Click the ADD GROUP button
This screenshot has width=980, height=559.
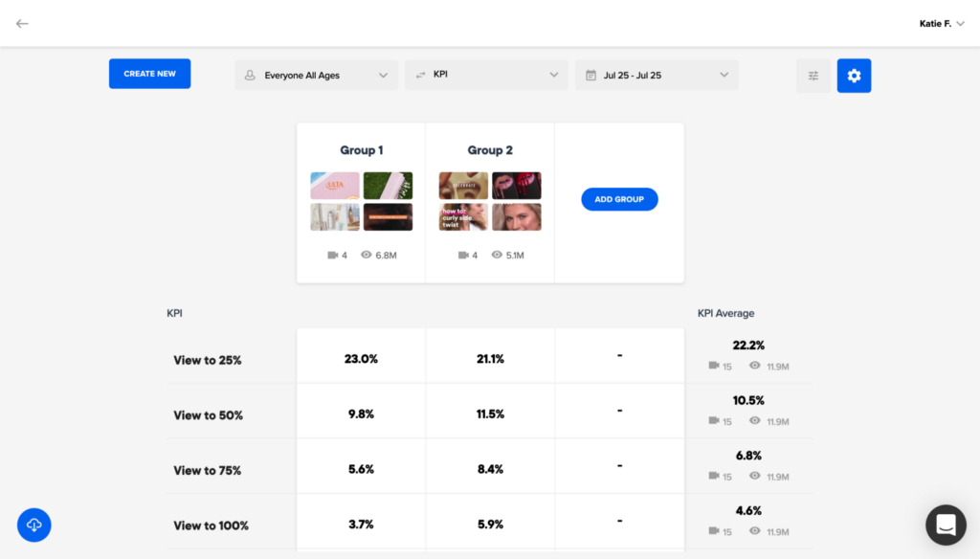(619, 199)
